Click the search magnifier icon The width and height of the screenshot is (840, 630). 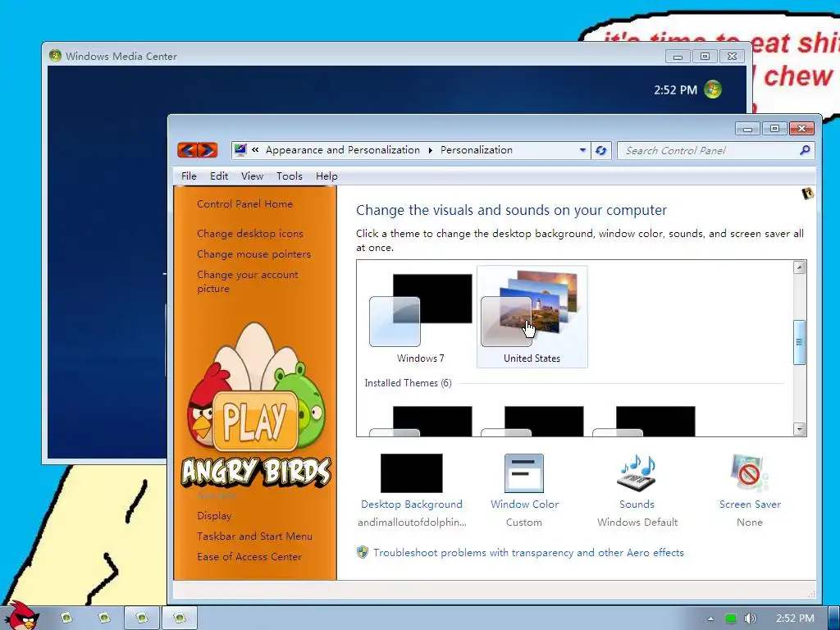point(804,151)
